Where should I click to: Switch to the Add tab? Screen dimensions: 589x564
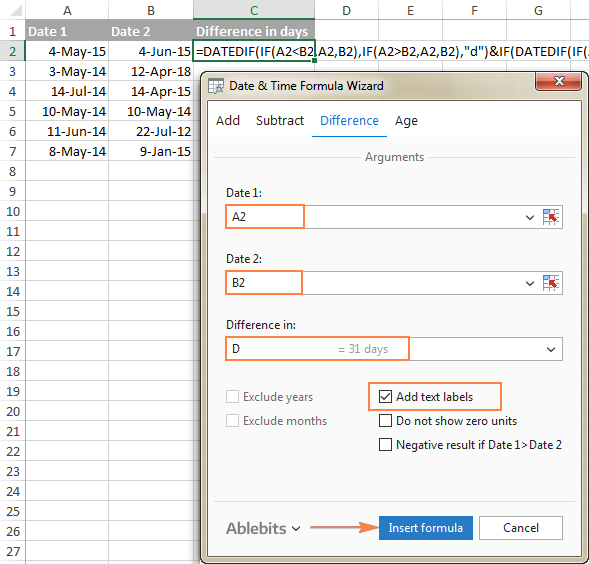click(228, 121)
